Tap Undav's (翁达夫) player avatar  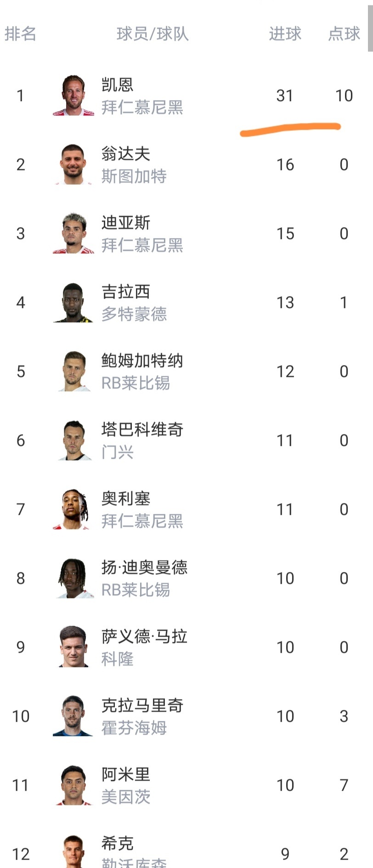coord(73,164)
